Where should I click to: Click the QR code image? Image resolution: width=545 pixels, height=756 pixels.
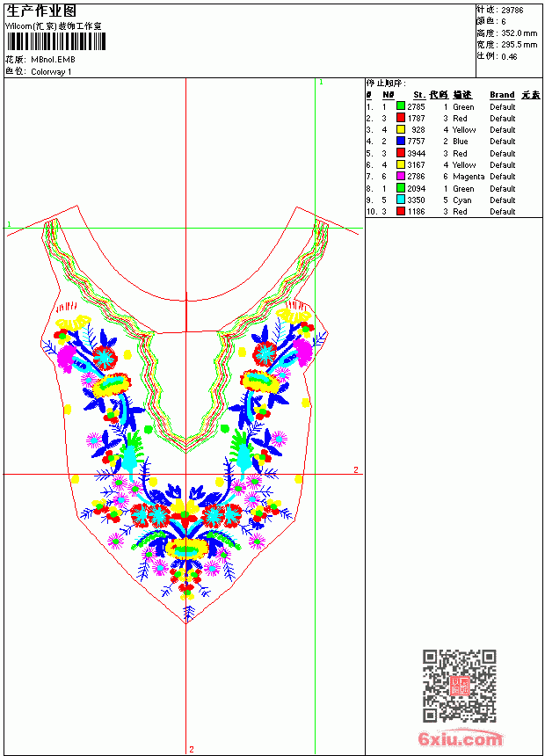click(460, 686)
